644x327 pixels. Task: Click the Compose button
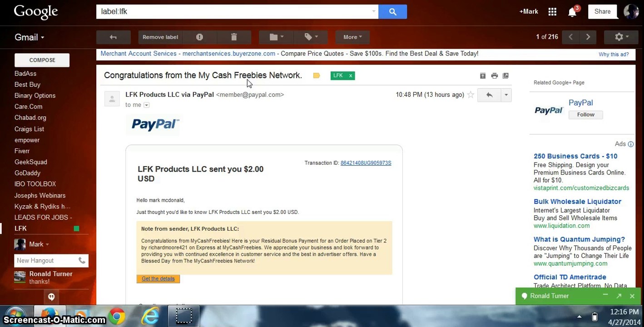click(42, 60)
